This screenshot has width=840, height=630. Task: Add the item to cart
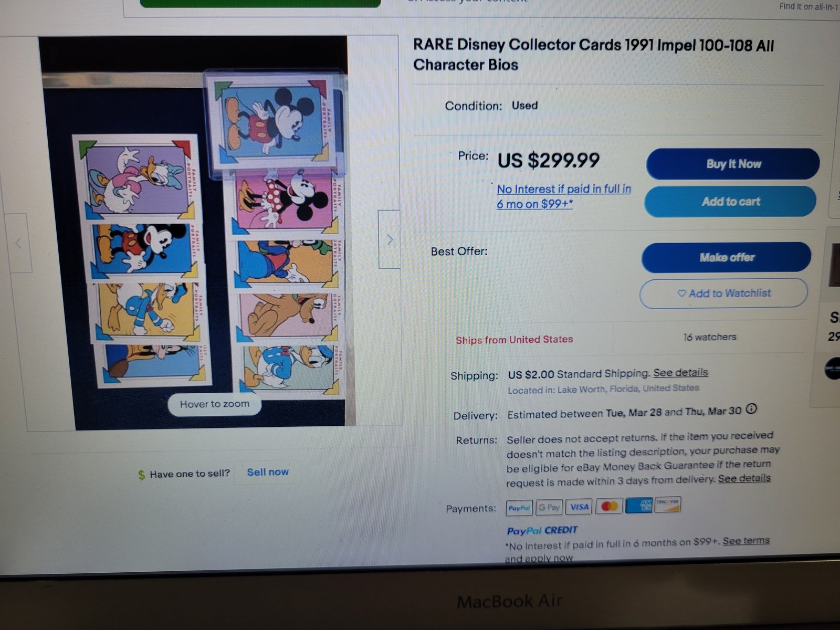[730, 202]
